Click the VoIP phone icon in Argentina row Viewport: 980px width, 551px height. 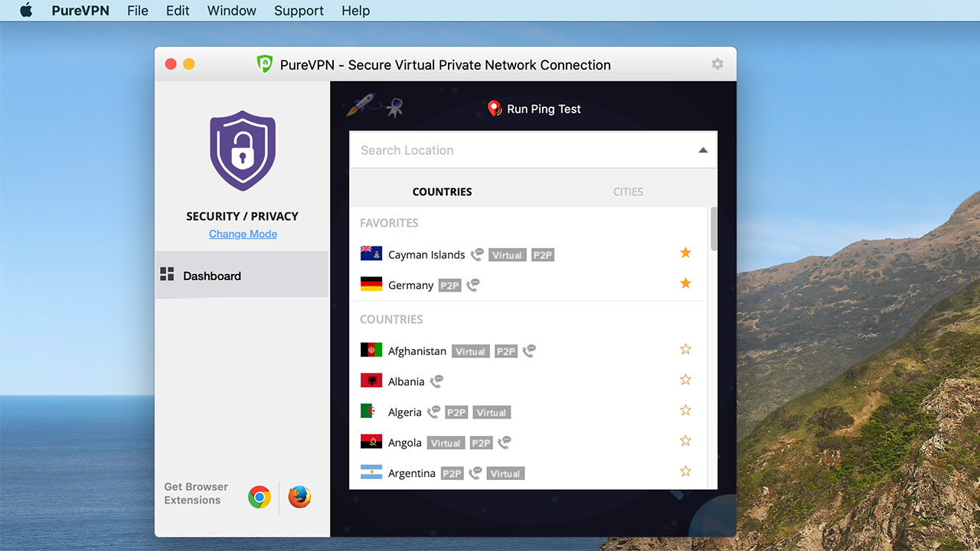click(x=475, y=473)
